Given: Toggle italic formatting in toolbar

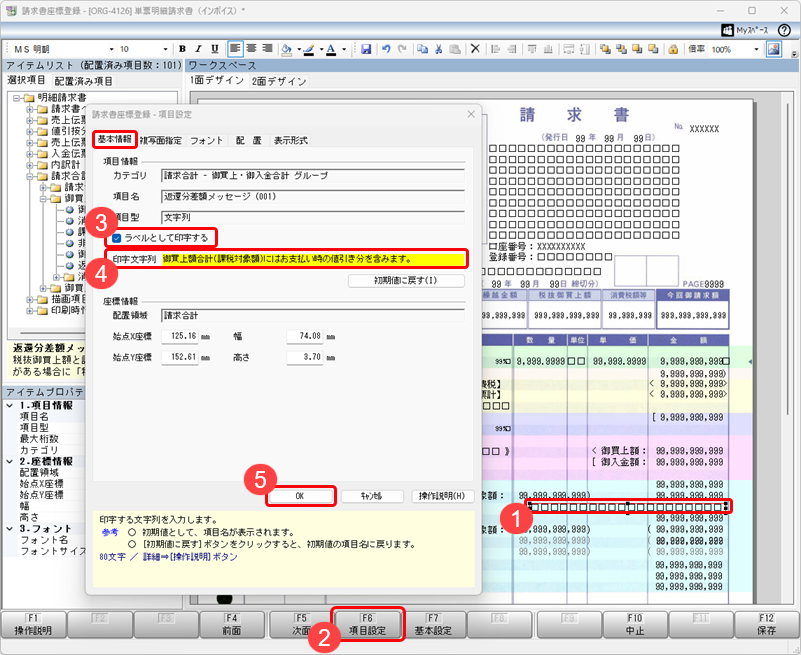Looking at the screenshot, I should click(x=199, y=49).
